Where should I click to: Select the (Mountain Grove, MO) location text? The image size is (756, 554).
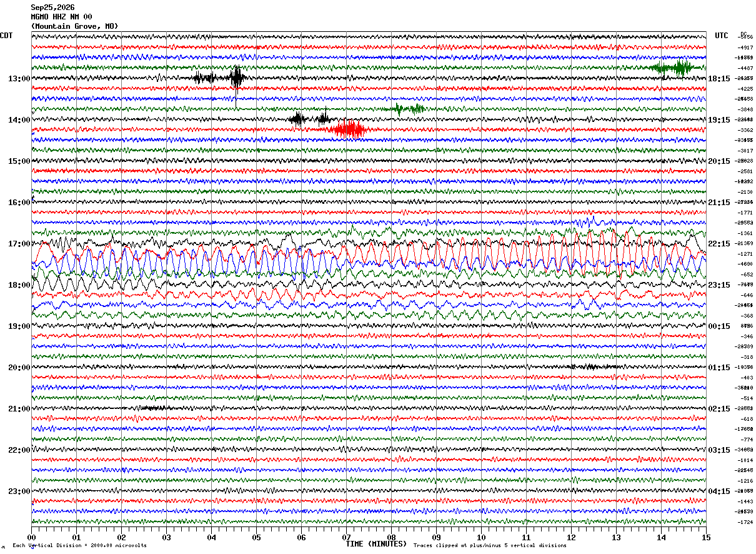point(74,26)
